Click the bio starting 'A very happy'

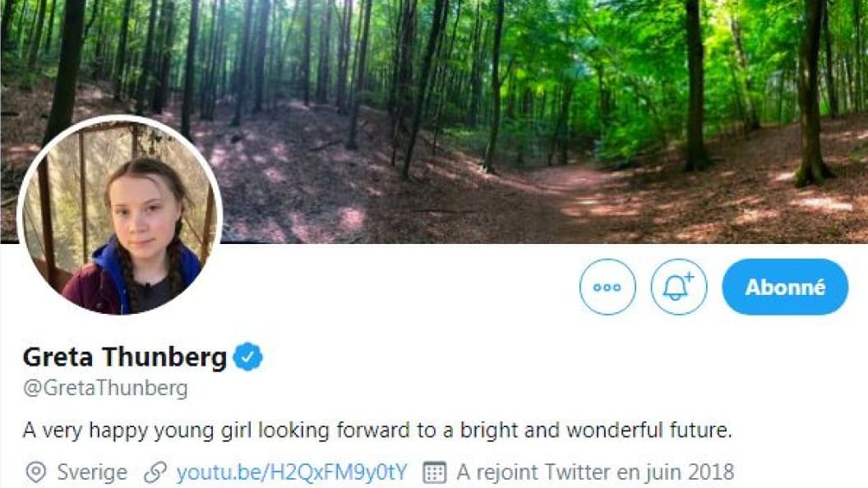(376, 430)
